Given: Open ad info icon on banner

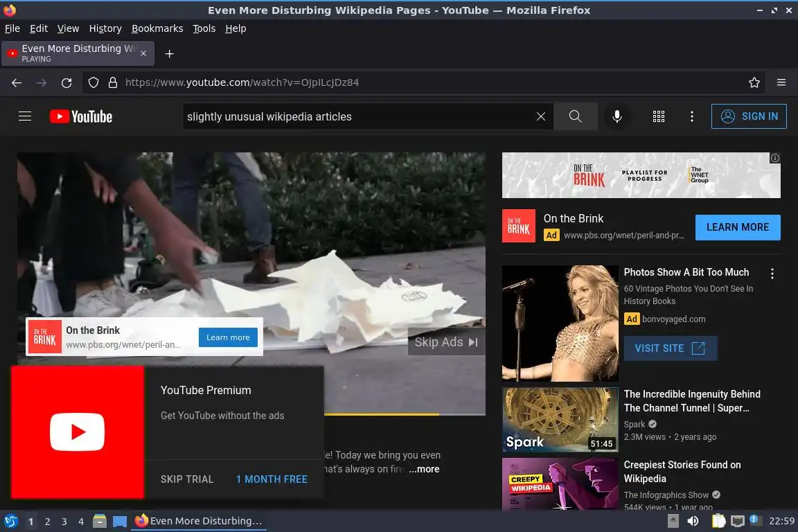Looking at the screenshot, I should [774, 158].
